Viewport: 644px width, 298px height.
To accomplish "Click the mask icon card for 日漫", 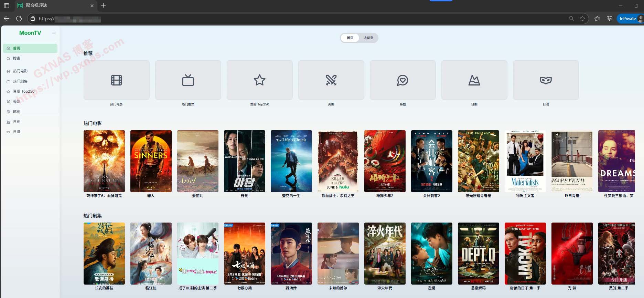I will click(x=546, y=80).
